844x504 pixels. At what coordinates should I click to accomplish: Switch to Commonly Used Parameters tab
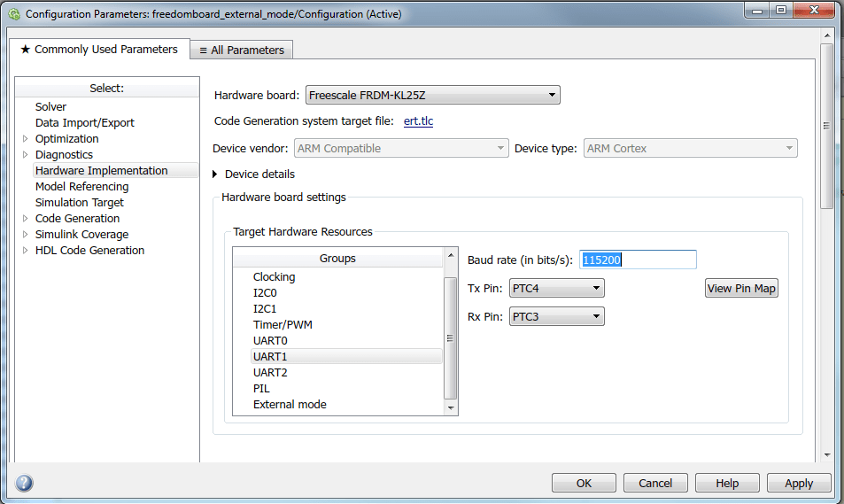tap(98, 50)
